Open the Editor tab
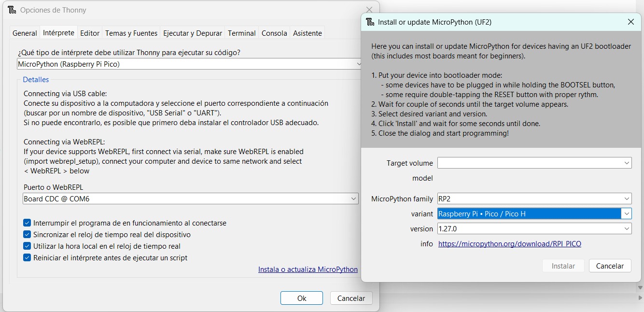This screenshot has width=644, height=312. tap(90, 33)
